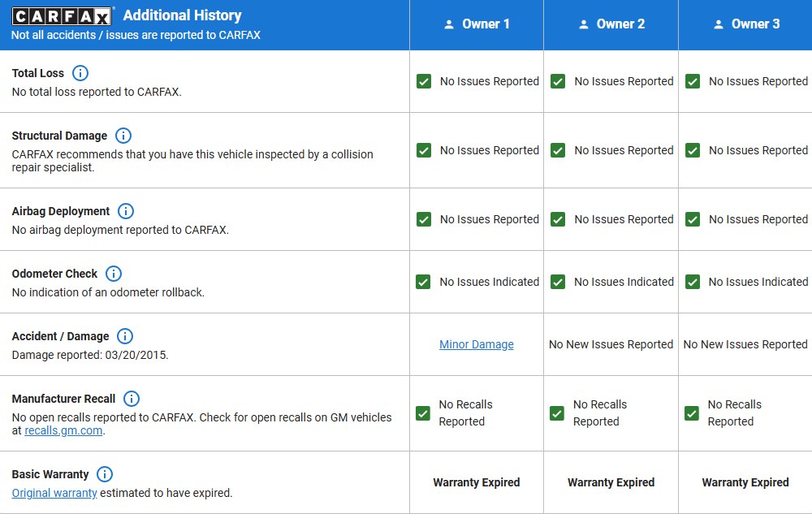This screenshot has width=812, height=514.
Task: Click 'No total loss reported to CARFAX.' text
Action: (x=97, y=92)
